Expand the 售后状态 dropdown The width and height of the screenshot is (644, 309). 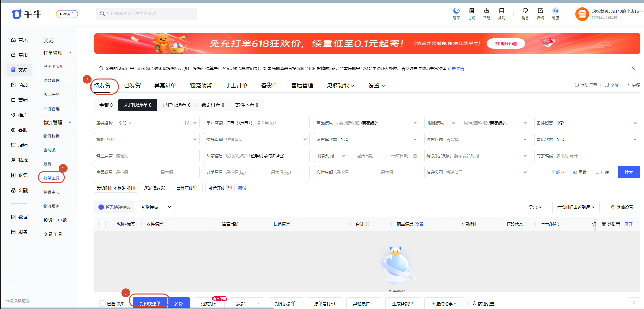(x=587, y=139)
